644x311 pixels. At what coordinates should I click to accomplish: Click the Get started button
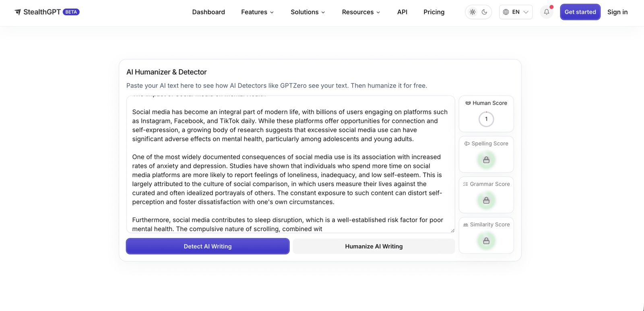click(x=580, y=12)
